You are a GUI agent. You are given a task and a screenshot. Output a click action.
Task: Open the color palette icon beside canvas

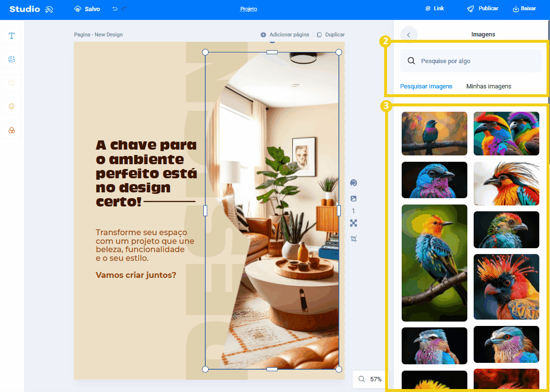tap(354, 183)
